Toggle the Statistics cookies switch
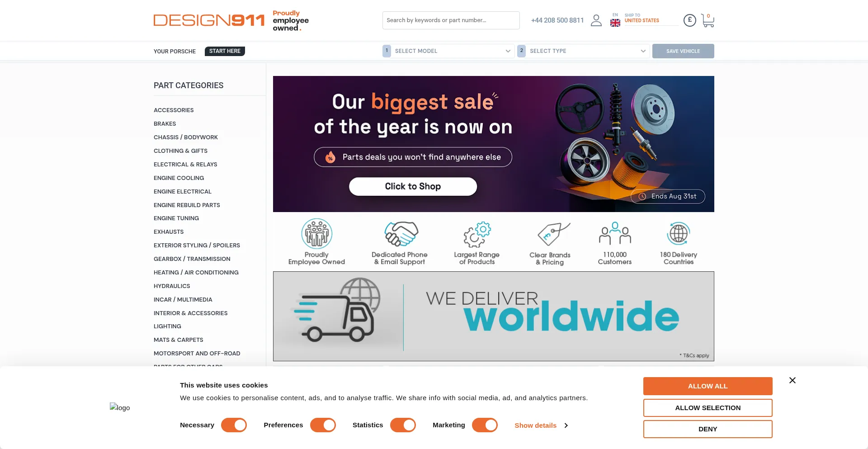 pyautogui.click(x=403, y=425)
